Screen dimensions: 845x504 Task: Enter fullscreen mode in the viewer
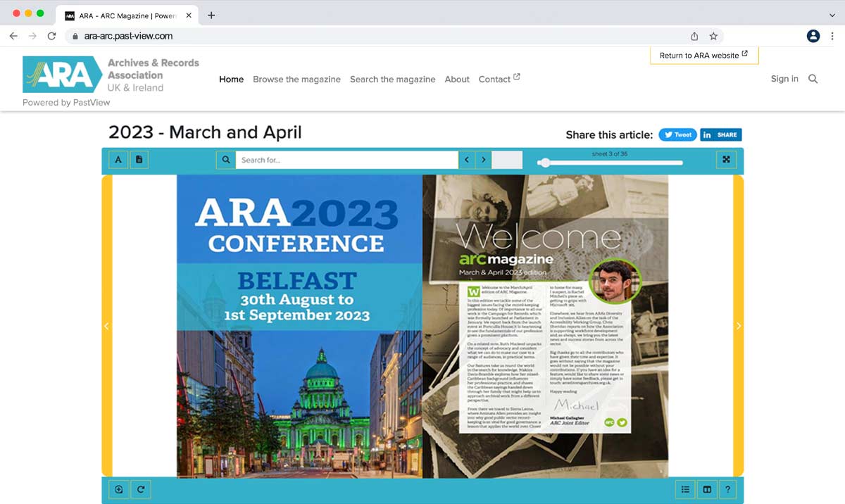coord(725,160)
